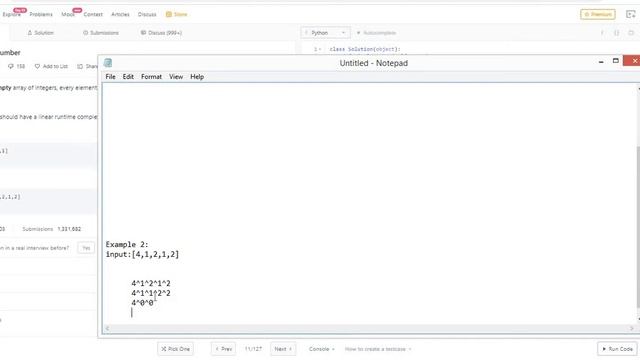640x360 pixels.
Task: Click Add to List heart button
Action: tap(51, 66)
